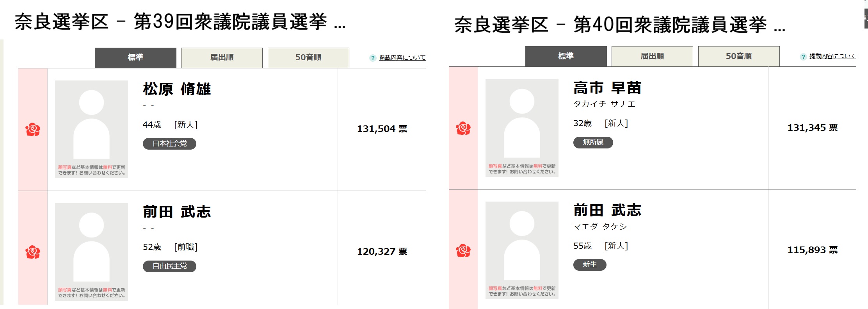Image resolution: width=868 pixels, height=309 pixels.
Task: Open 50音順 sorting tab in 第40回 panel
Action: point(739,56)
